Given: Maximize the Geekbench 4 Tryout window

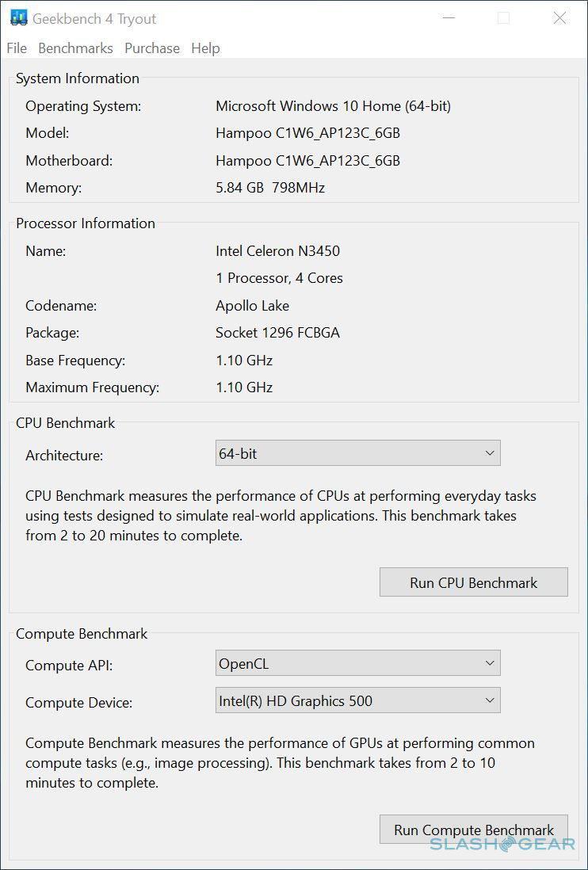Looking at the screenshot, I should pyautogui.click(x=503, y=18).
